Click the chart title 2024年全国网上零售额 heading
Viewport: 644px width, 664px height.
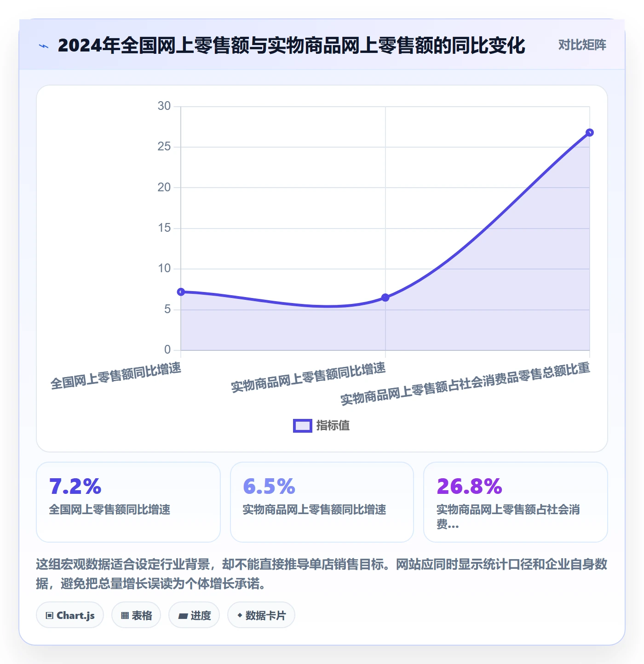point(291,46)
